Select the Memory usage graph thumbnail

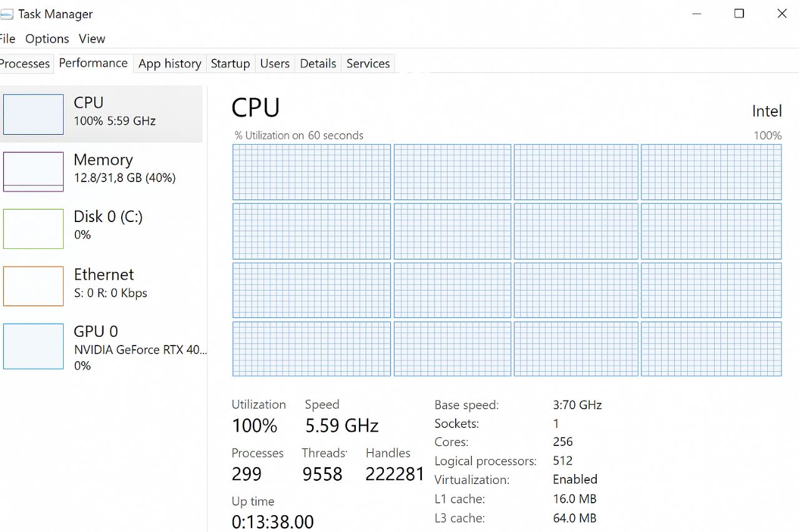pyautogui.click(x=34, y=172)
